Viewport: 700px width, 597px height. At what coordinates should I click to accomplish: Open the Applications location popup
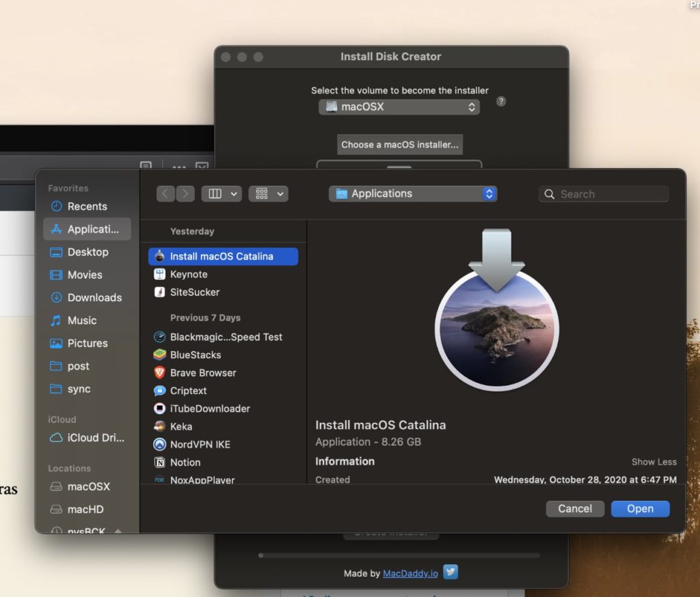click(413, 193)
